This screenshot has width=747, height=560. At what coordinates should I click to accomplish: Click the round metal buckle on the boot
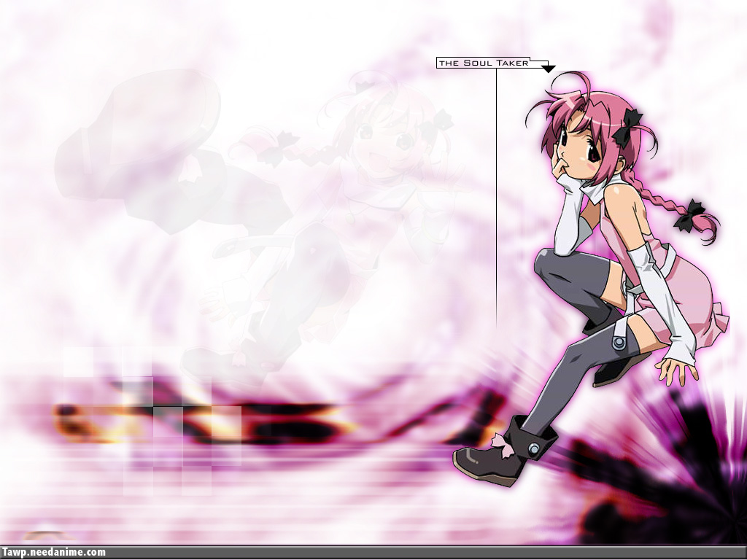pyautogui.click(x=535, y=450)
